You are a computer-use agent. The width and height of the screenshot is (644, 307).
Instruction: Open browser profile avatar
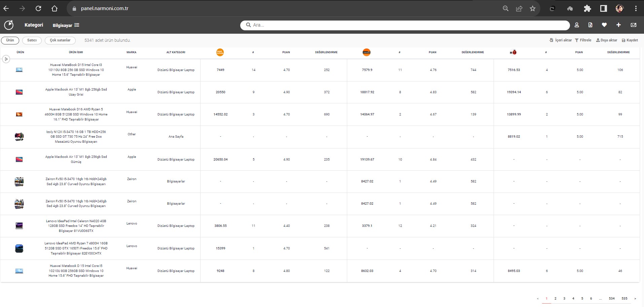tap(620, 8)
